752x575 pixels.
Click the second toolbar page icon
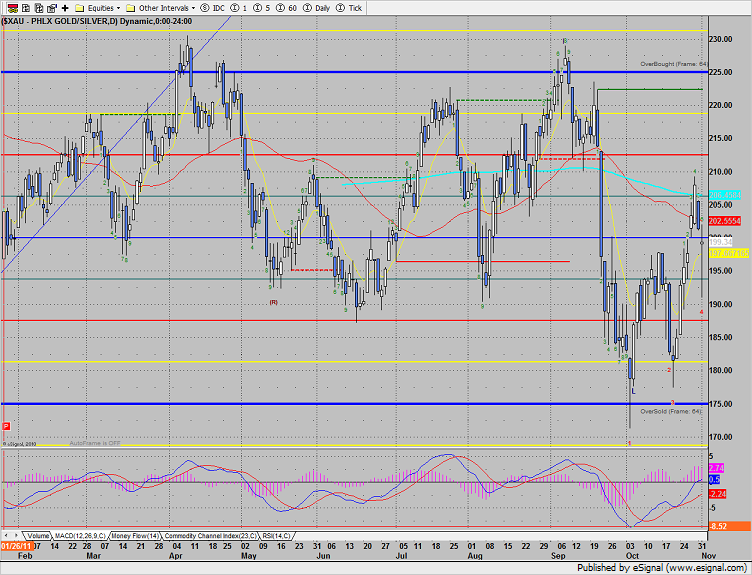(x=26, y=8)
